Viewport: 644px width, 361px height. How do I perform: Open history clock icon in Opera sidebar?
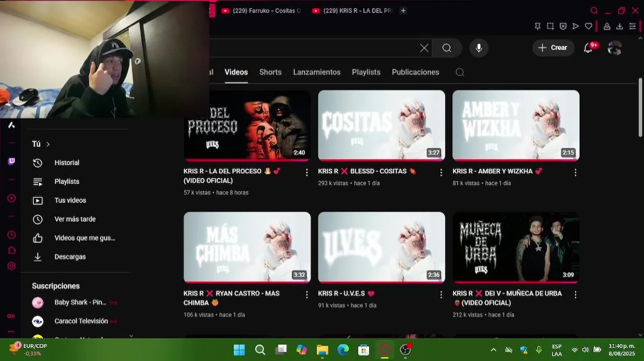pos(11,235)
